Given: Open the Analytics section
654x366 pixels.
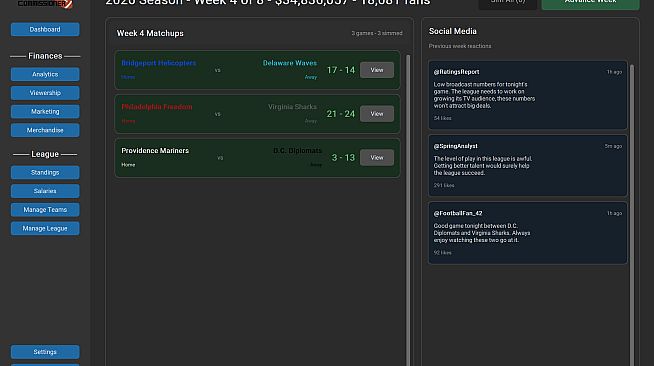Looking at the screenshot, I should [45, 74].
